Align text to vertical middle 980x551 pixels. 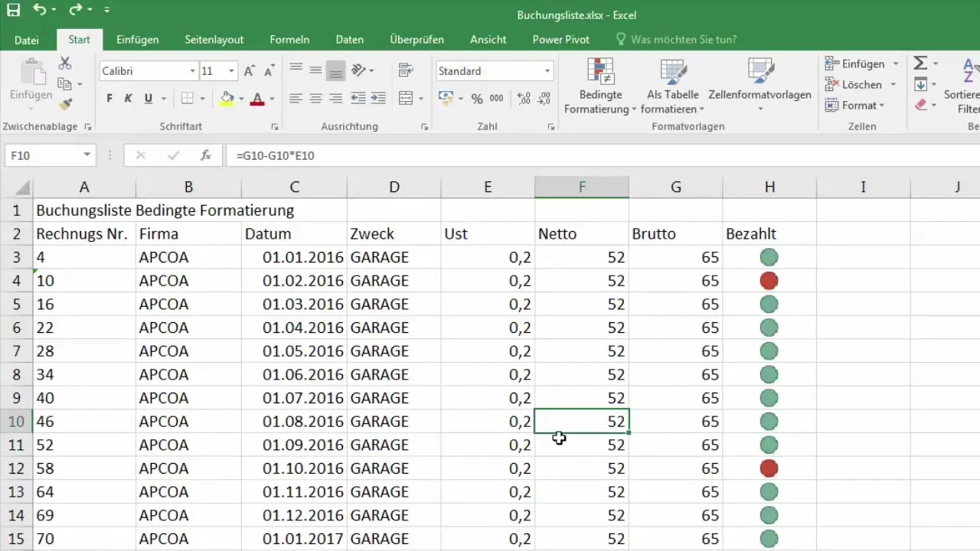click(x=315, y=70)
